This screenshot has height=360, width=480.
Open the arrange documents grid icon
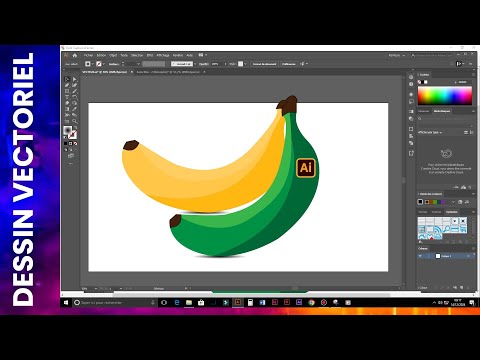click(201, 55)
